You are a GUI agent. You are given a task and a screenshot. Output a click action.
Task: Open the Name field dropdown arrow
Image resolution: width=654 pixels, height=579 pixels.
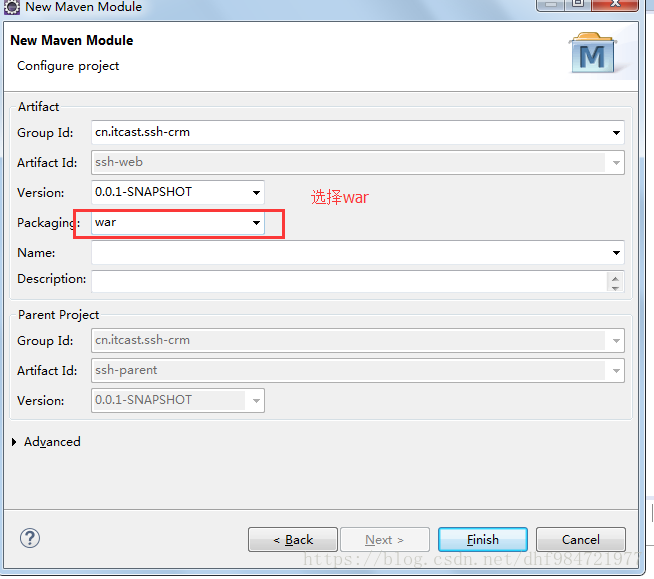click(616, 253)
